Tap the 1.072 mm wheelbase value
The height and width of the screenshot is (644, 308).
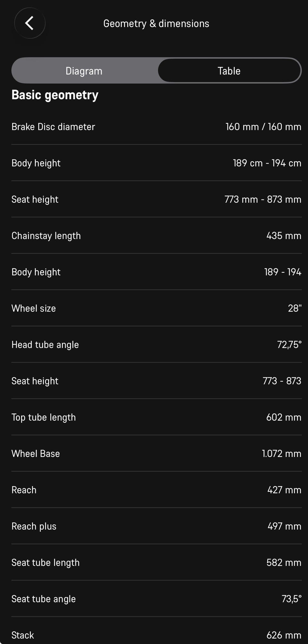point(281,454)
